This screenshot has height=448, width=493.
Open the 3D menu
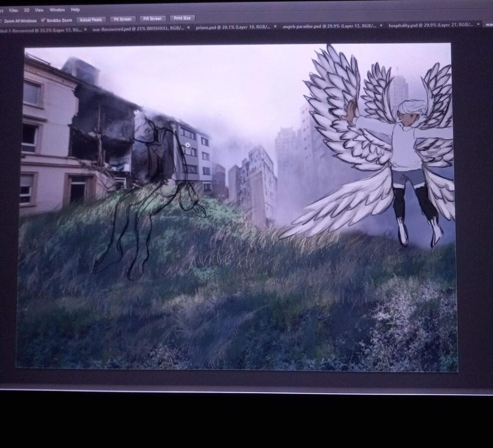(x=27, y=10)
